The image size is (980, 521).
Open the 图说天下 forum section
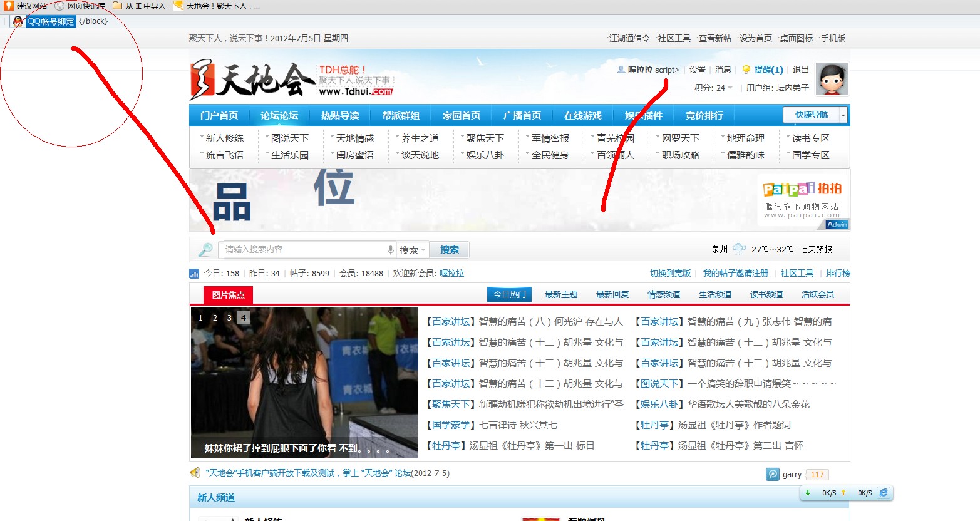coord(290,138)
